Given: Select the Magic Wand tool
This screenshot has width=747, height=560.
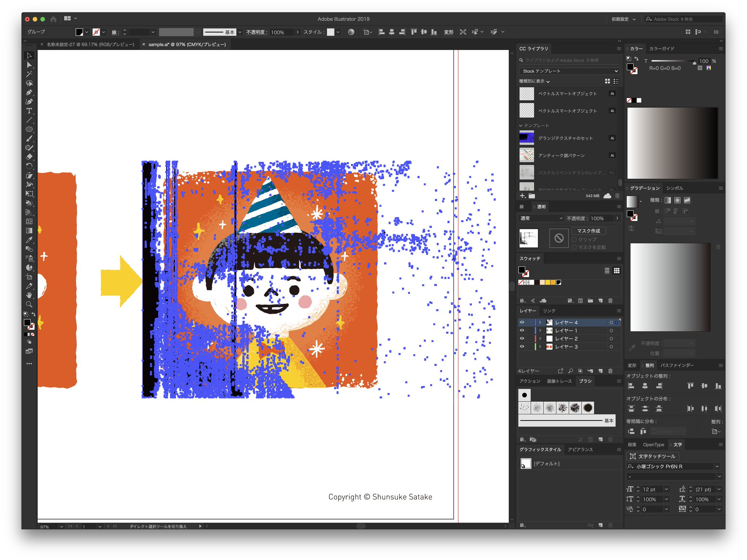Looking at the screenshot, I should pyautogui.click(x=29, y=74).
